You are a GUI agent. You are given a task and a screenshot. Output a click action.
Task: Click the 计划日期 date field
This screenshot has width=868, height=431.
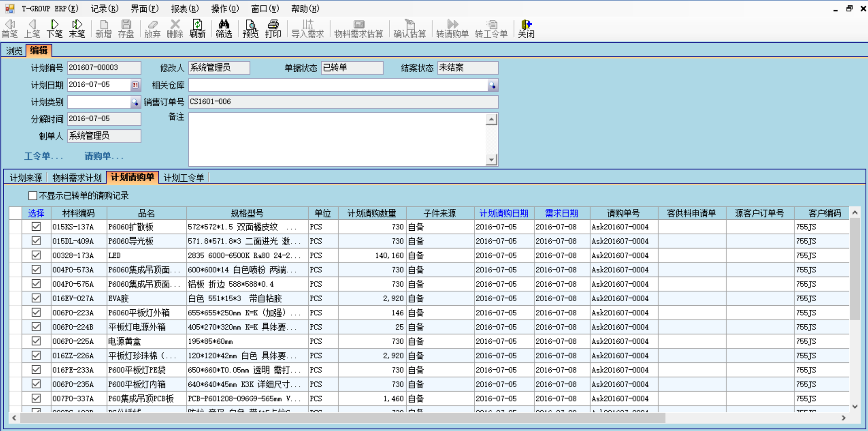tap(99, 85)
